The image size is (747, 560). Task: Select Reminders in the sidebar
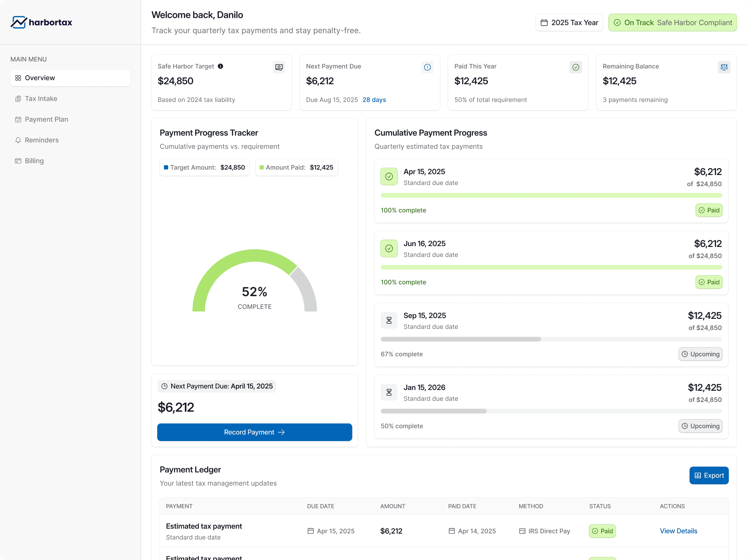tap(42, 140)
